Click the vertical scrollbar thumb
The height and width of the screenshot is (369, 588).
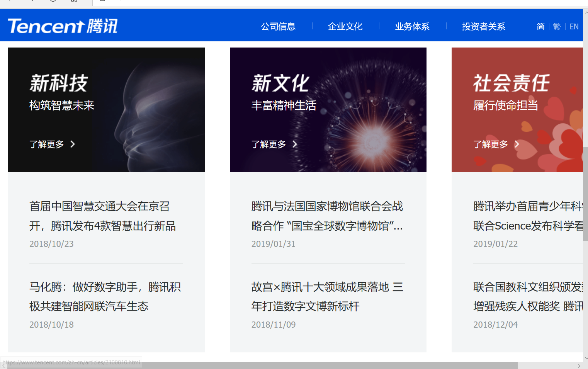tap(585, 194)
